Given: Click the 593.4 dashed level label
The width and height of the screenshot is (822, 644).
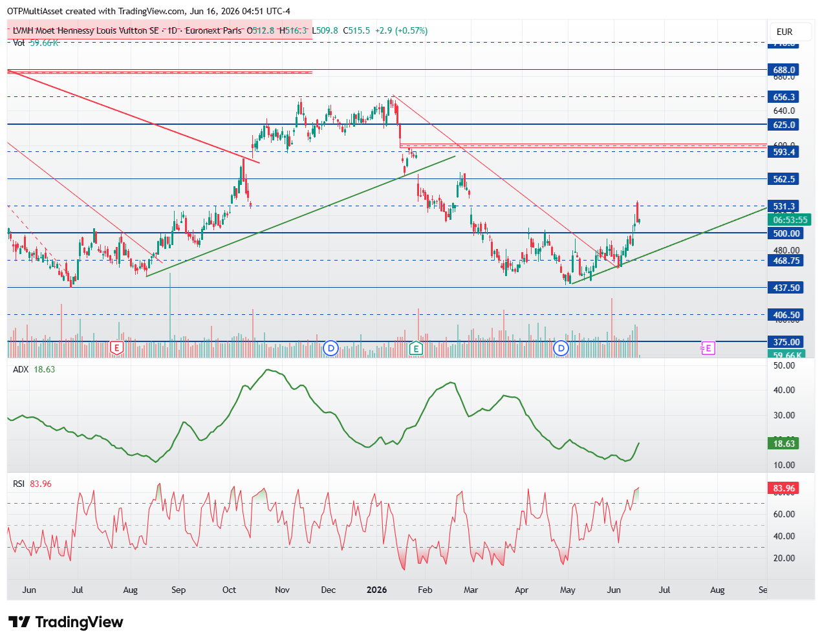Looking at the screenshot, I should (784, 152).
